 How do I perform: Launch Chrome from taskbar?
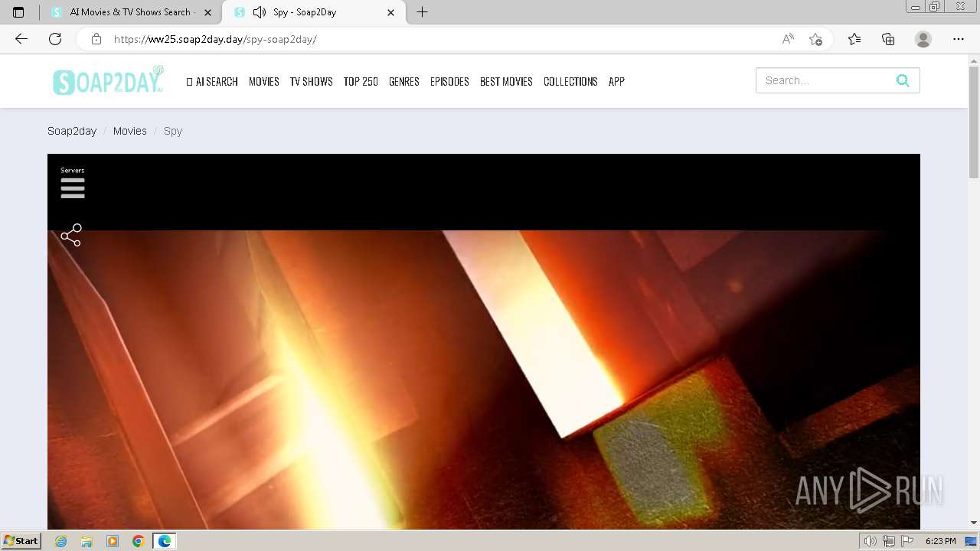[139, 541]
